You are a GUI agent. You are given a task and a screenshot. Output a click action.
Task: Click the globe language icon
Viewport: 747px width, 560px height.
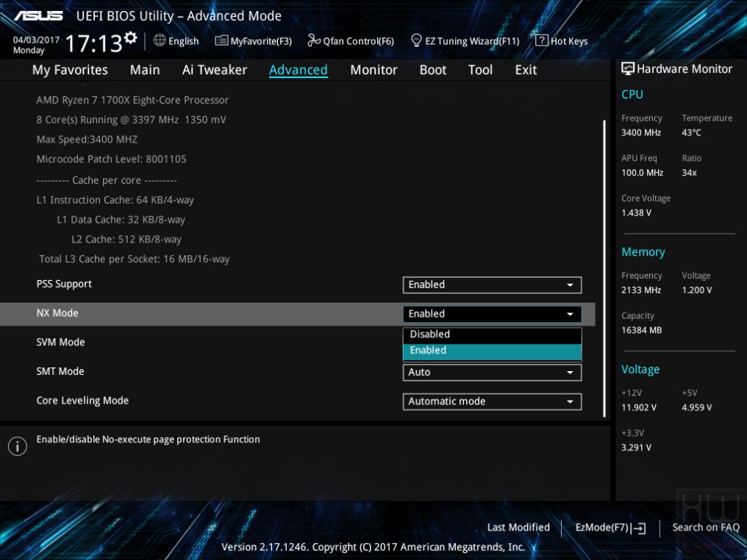160,40
